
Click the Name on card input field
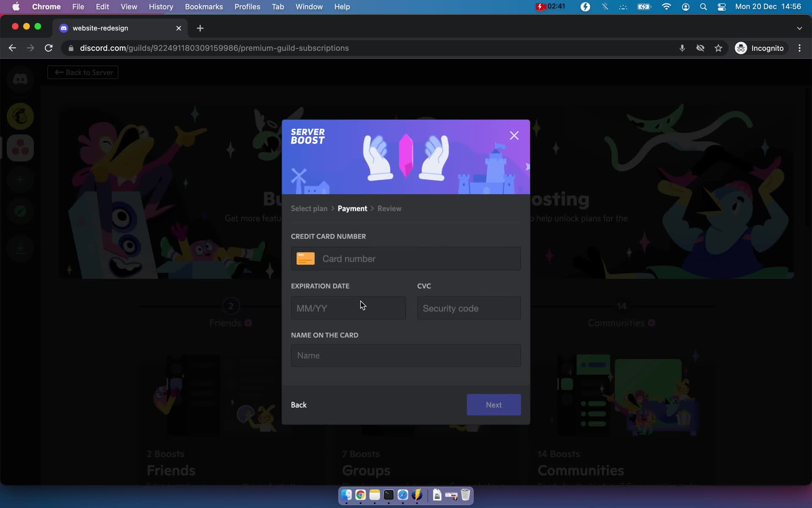[x=406, y=355]
